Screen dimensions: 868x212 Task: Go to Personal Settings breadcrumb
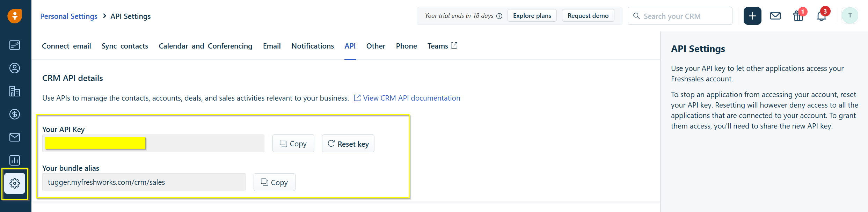(69, 16)
